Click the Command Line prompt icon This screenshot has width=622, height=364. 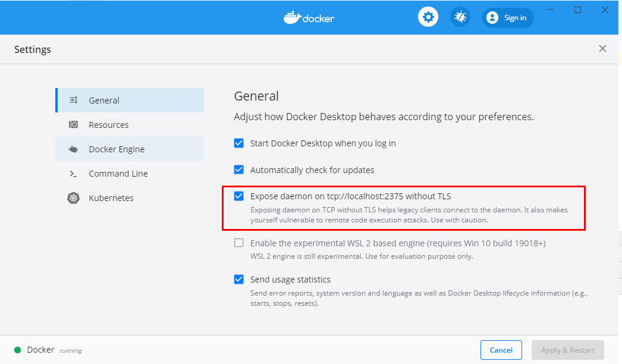point(74,174)
